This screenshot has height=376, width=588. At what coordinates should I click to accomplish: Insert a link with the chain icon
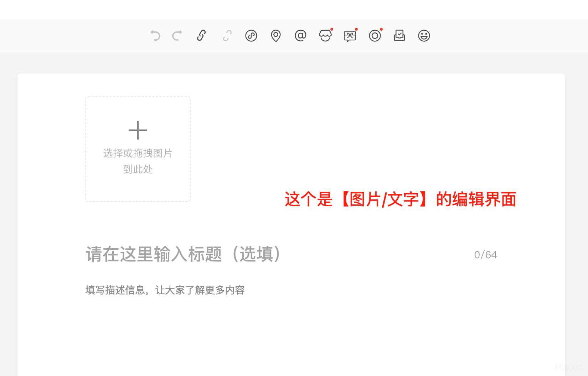pos(202,36)
